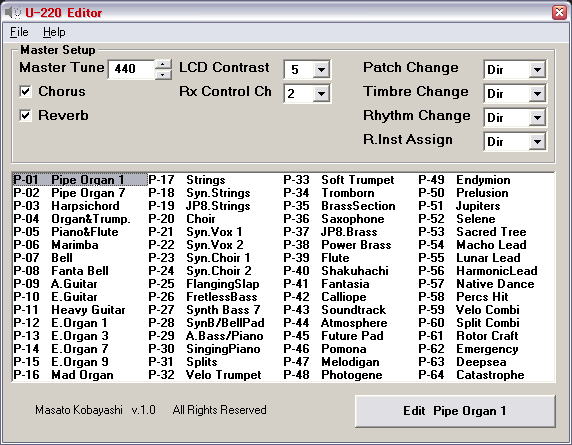Select patch P-17 Strings
Viewport: 572px width, 445px height.
coord(215,179)
